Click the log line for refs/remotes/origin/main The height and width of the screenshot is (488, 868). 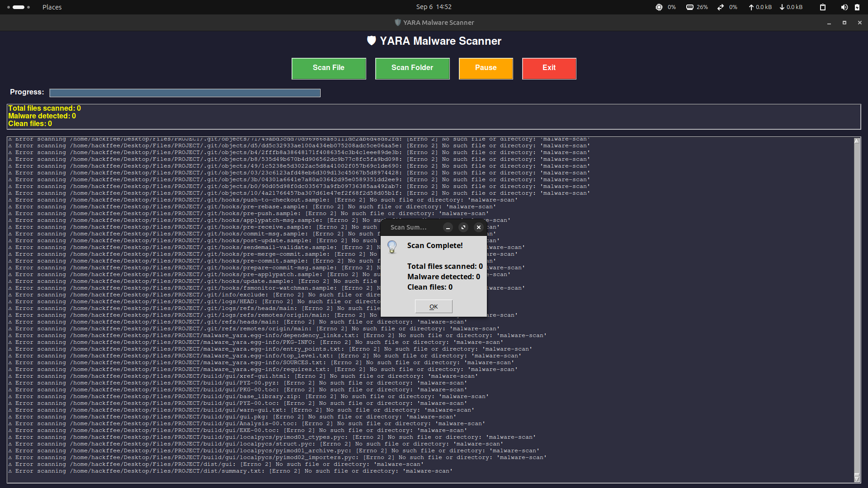pyautogui.click(x=254, y=329)
